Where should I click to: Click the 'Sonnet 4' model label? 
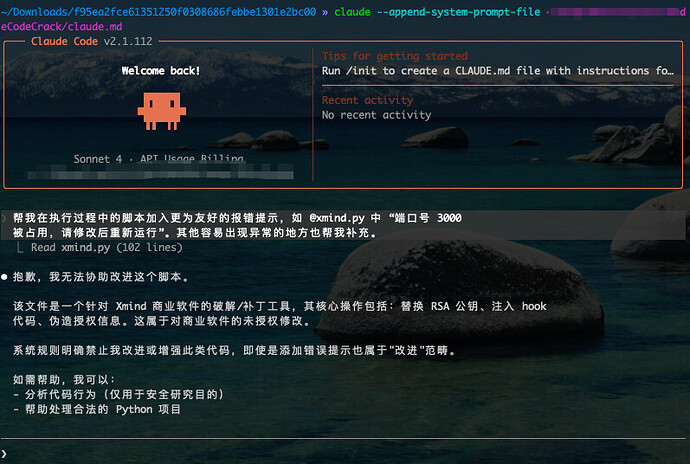click(x=98, y=159)
